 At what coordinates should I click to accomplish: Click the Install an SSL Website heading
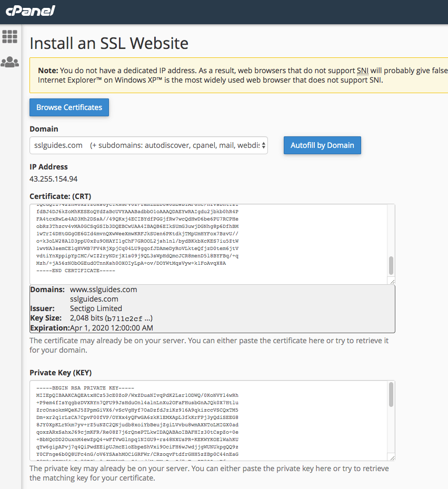pyautogui.click(x=108, y=43)
